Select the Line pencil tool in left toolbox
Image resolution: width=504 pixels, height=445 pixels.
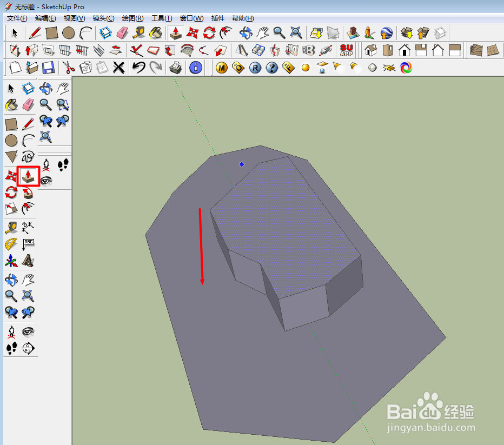(28, 124)
